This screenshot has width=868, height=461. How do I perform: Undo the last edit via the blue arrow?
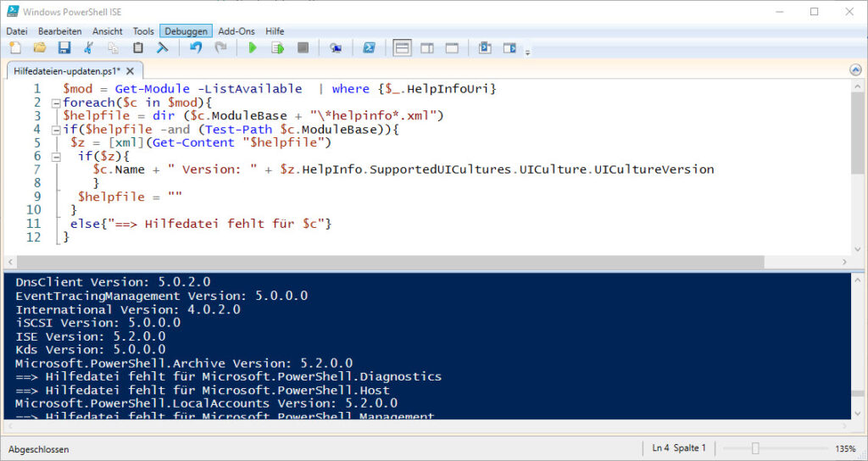(196, 48)
